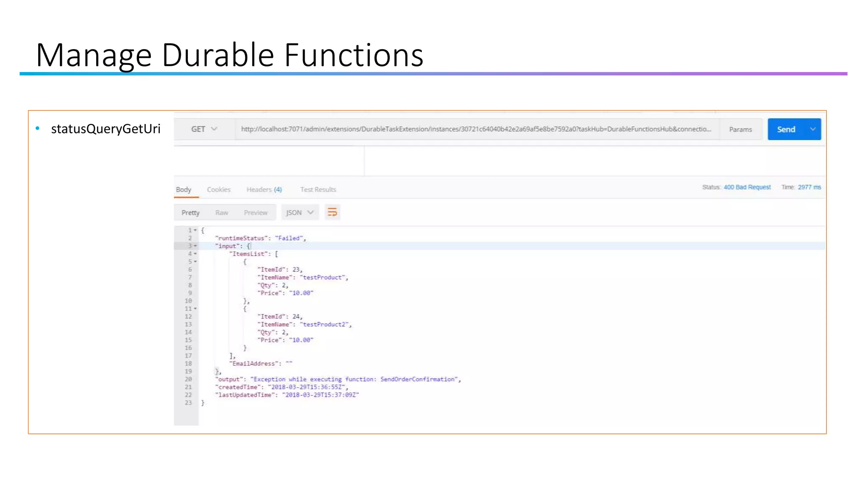
Task: Collapse first item object at line 5
Action: 195,262
